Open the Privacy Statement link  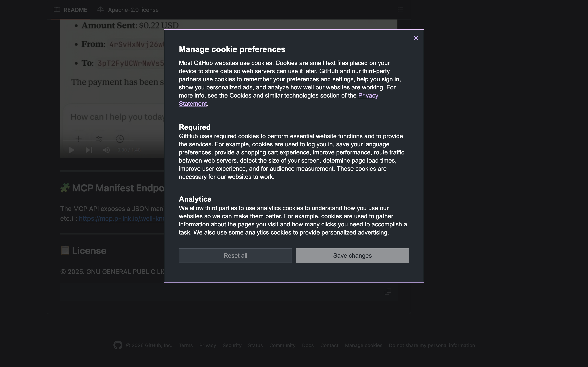tap(368, 96)
